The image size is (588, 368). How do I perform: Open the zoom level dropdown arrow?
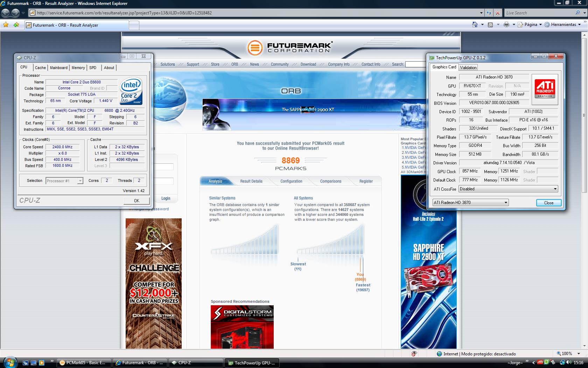point(579,354)
